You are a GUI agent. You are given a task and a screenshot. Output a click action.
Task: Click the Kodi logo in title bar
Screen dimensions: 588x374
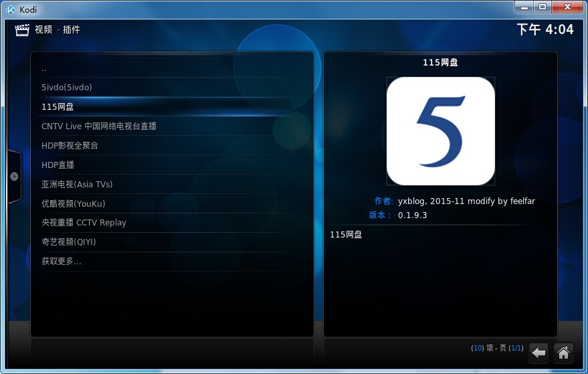tap(10, 9)
